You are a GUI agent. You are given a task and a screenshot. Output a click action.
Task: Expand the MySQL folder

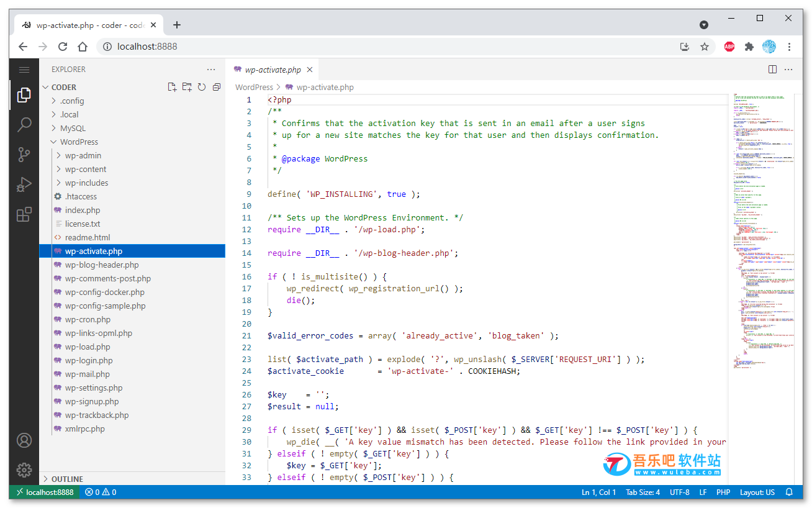(x=132, y=128)
